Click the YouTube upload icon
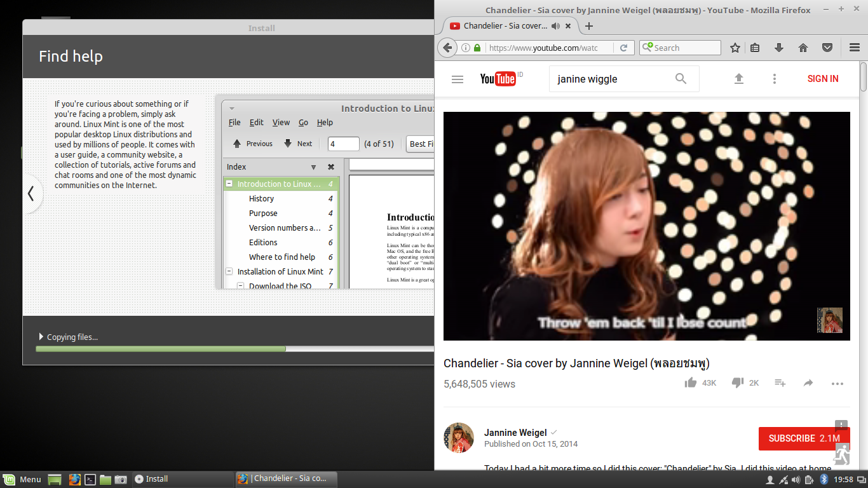The width and height of the screenshot is (868, 488). pyautogui.click(x=738, y=79)
